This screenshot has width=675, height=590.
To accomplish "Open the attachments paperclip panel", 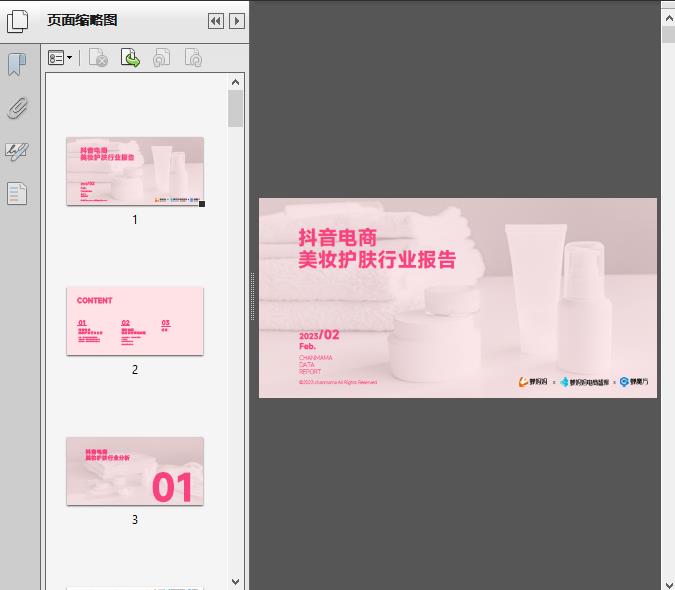I will [17, 108].
